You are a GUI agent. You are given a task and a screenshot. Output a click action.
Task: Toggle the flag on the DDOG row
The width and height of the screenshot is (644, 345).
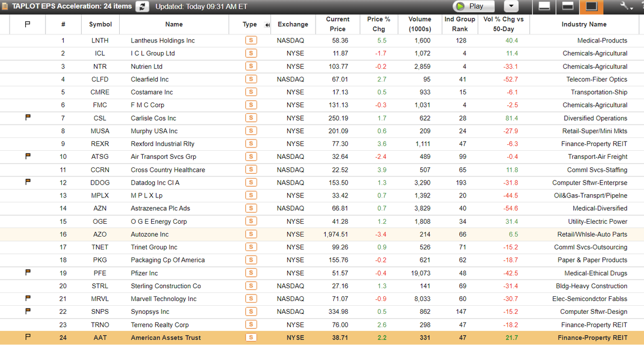pos(28,182)
